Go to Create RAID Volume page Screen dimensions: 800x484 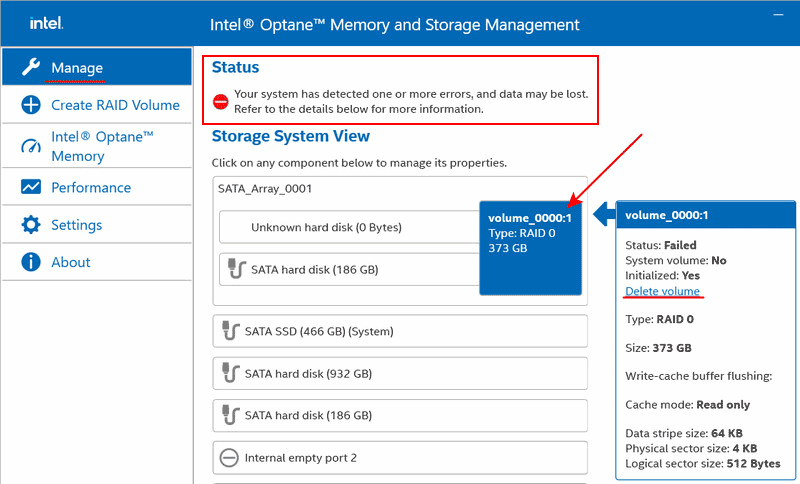point(115,105)
